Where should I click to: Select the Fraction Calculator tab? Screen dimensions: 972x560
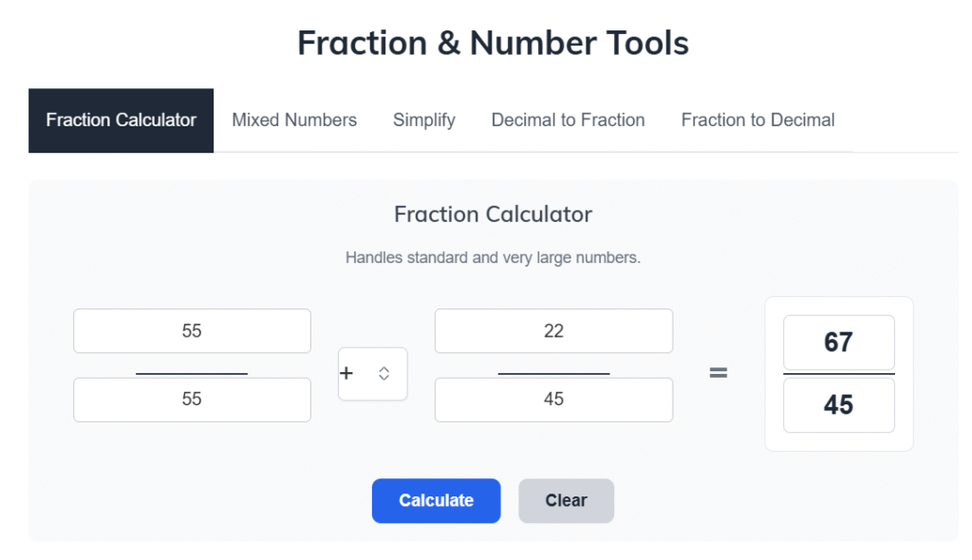click(121, 121)
